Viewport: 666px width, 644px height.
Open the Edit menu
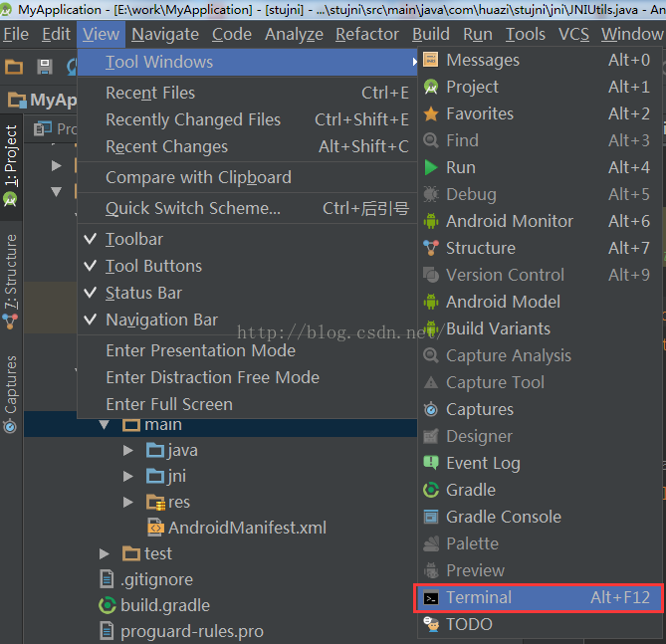coord(56,34)
